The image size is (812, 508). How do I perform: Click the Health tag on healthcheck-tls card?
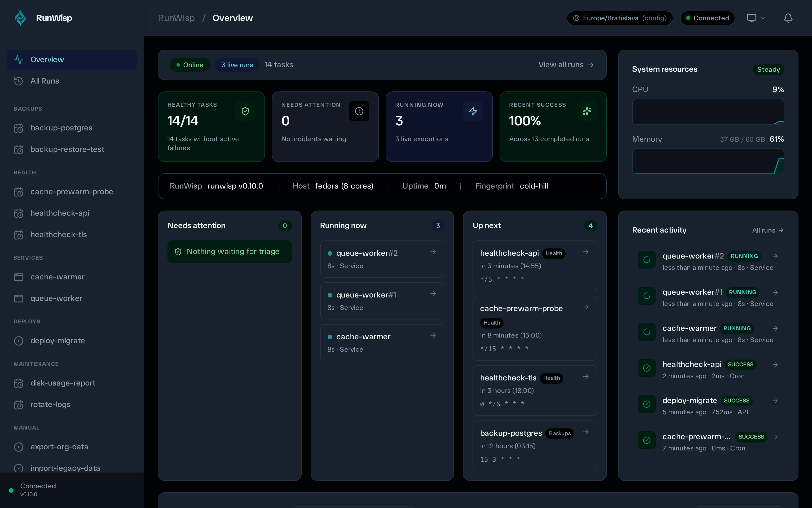coord(551,378)
